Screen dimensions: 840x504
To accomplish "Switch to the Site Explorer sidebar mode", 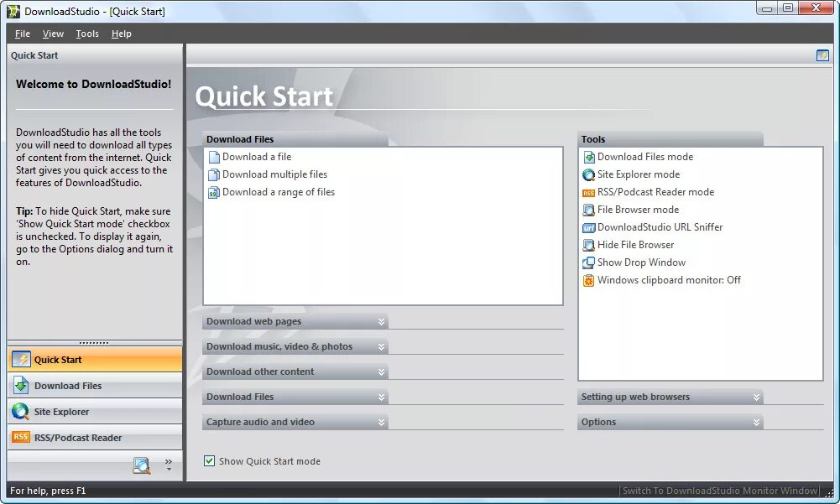I will pyautogui.click(x=95, y=412).
